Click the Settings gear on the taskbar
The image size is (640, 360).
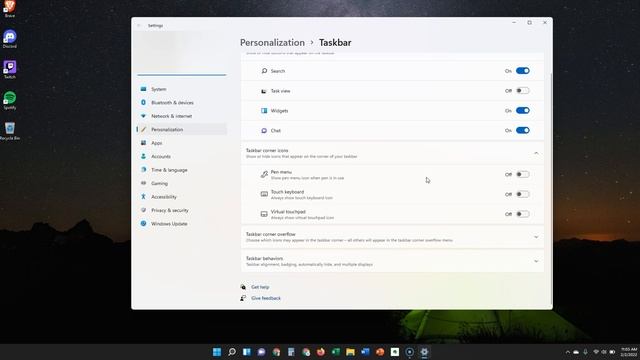(424, 352)
